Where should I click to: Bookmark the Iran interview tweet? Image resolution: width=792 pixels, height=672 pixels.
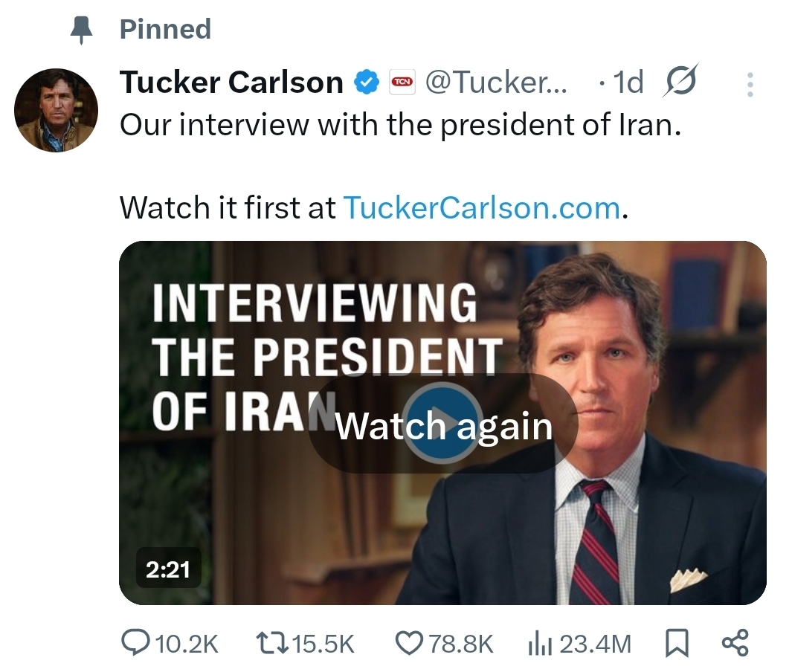pos(675,643)
